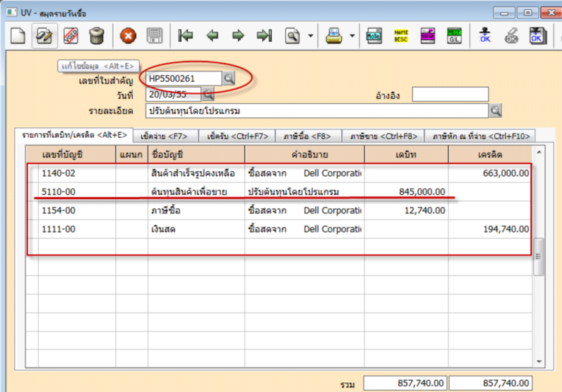Click the Note toolbar icon
562x392 pixels.
pos(374,36)
